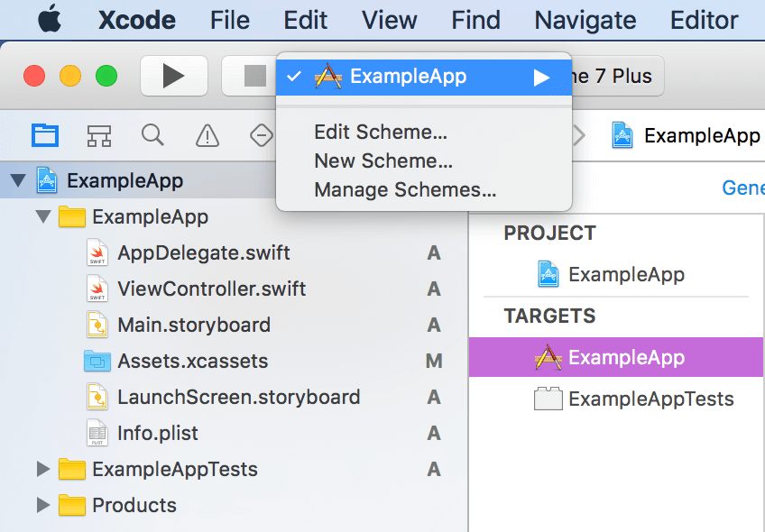This screenshot has height=532, width=765.
Task: Select ExampleApp under PROJECT
Action: click(x=626, y=274)
